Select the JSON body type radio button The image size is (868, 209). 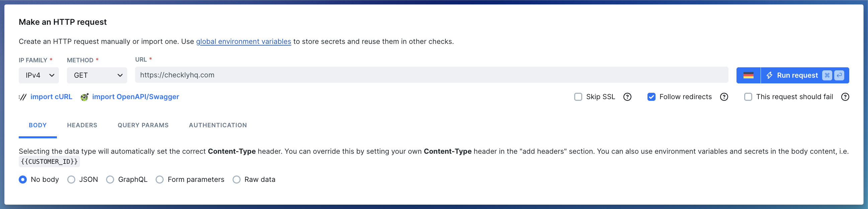click(71, 179)
